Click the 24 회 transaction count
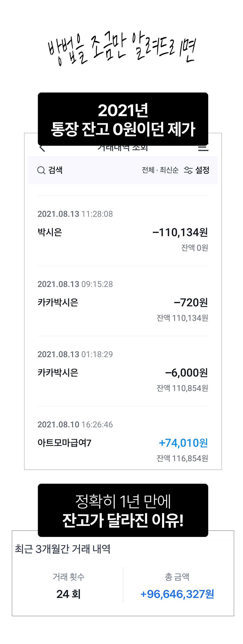Screen dimensions: 243x644 [x=69, y=594]
